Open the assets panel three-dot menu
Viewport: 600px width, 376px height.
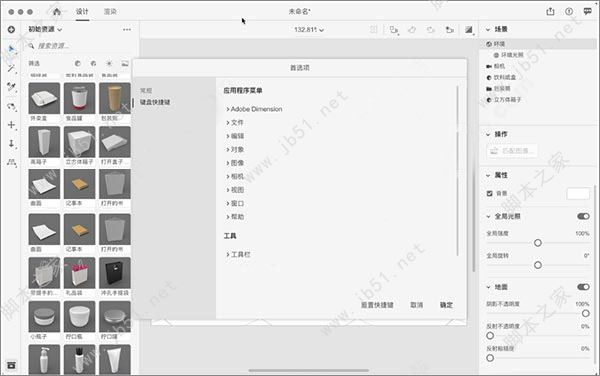tap(127, 29)
